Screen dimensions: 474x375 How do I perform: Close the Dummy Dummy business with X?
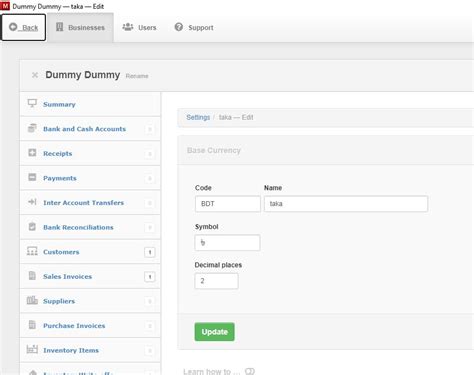point(35,75)
